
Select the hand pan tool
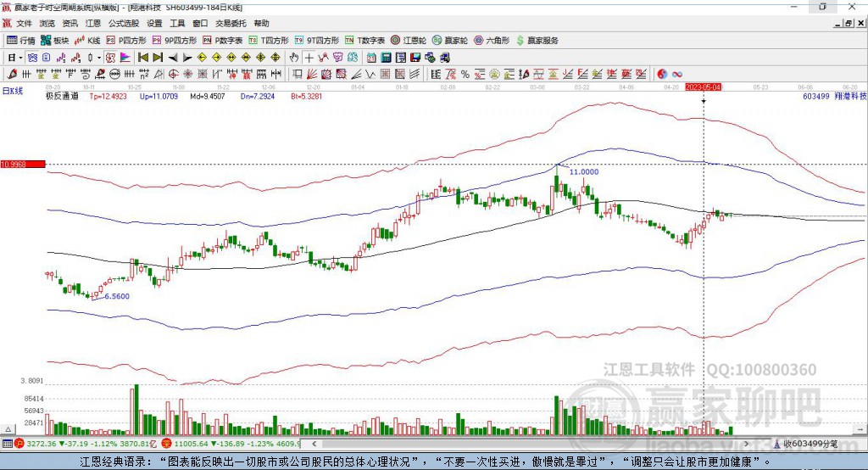pos(294,58)
